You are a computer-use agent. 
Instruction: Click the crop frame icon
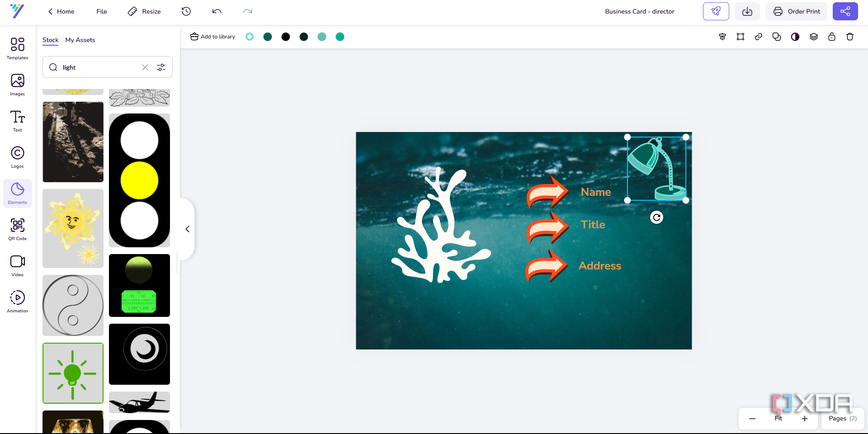click(x=741, y=37)
